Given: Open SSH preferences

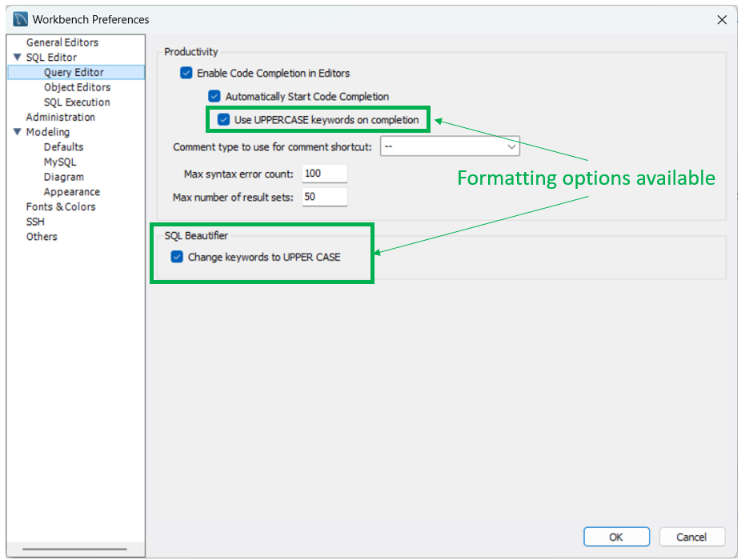Looking at the screenshot, I should [35, 222].
